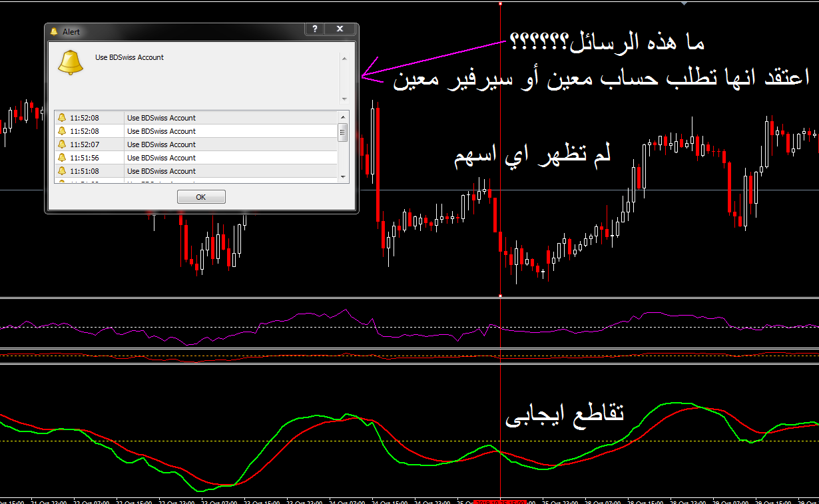Click the large 'Use BDSwiss Account' message text
This screenshot has width=819, height=504.
129,57
